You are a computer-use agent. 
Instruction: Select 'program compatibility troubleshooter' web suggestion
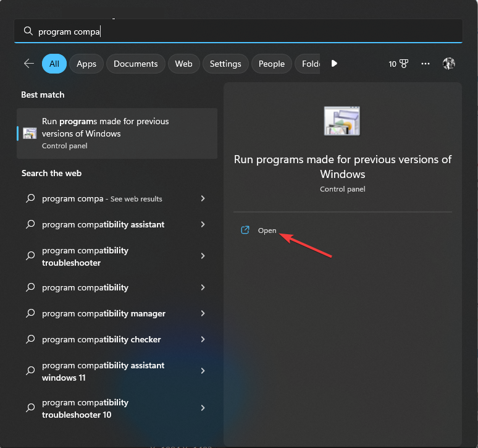[x=117, y=256]
